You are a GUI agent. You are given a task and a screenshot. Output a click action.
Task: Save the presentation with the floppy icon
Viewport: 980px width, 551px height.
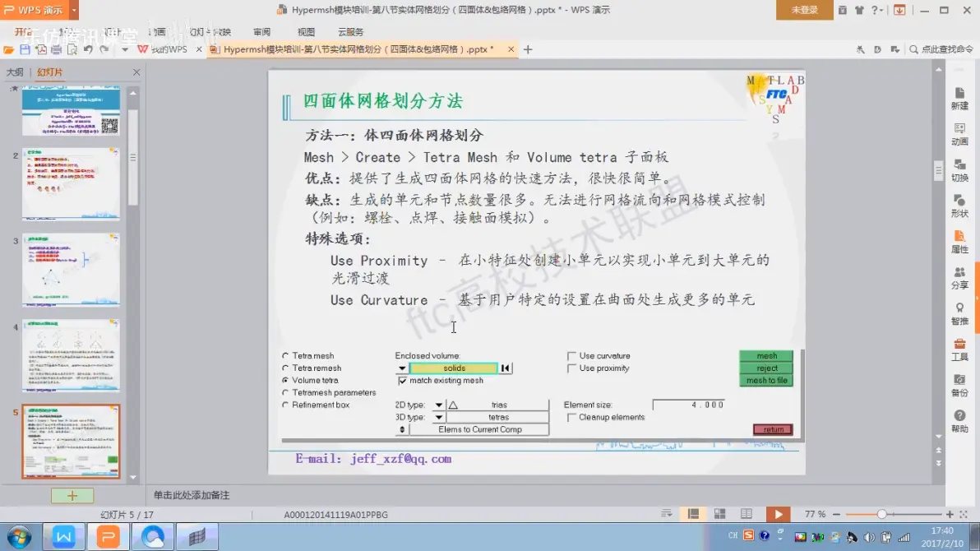tap(25, 49)
